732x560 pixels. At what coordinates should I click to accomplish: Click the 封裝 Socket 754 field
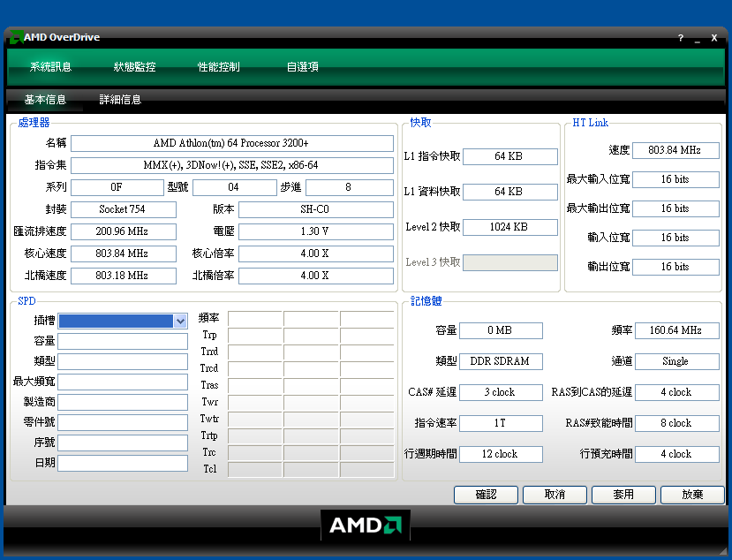click(x=124, y=209)
